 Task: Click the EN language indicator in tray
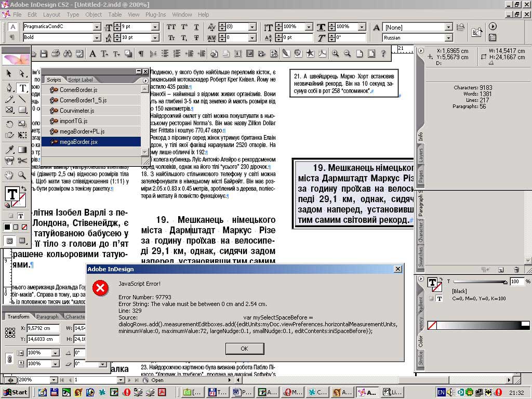pyautogui.click(x=441, y=393)
